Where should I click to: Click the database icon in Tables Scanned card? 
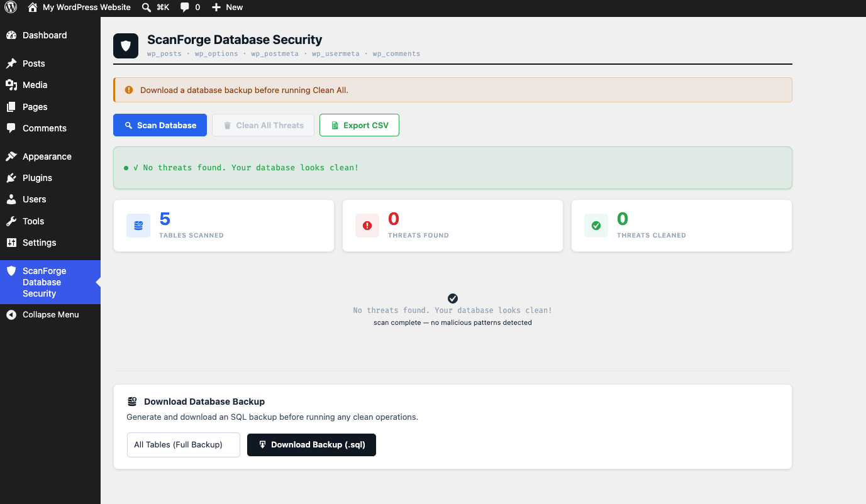[x=138, y=226]
